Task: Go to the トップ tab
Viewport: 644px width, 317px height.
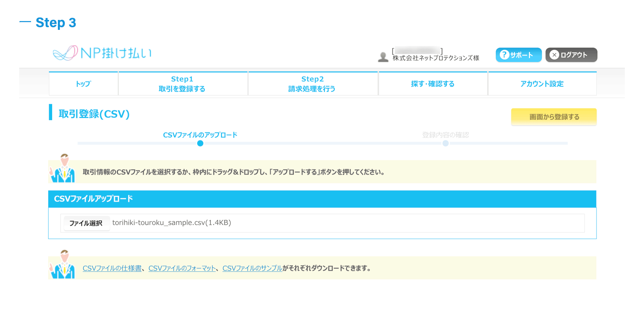Action: tap(84, 83)
